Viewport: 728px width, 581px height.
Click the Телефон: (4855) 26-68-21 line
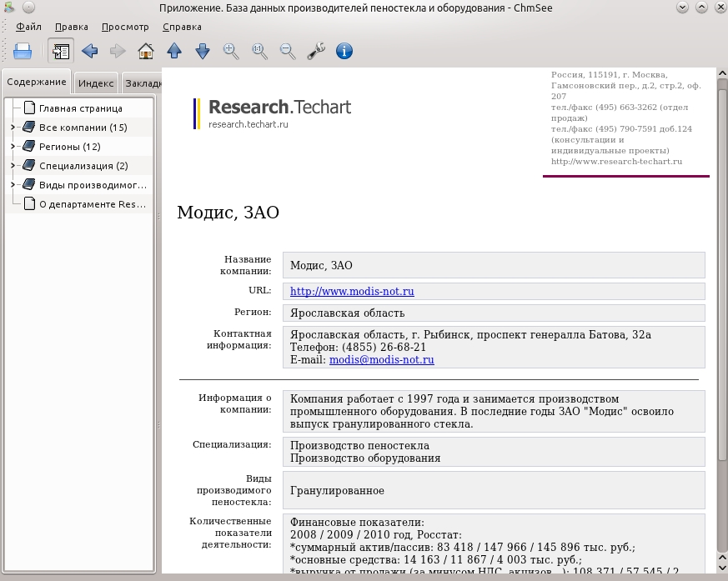click(358, 347)
